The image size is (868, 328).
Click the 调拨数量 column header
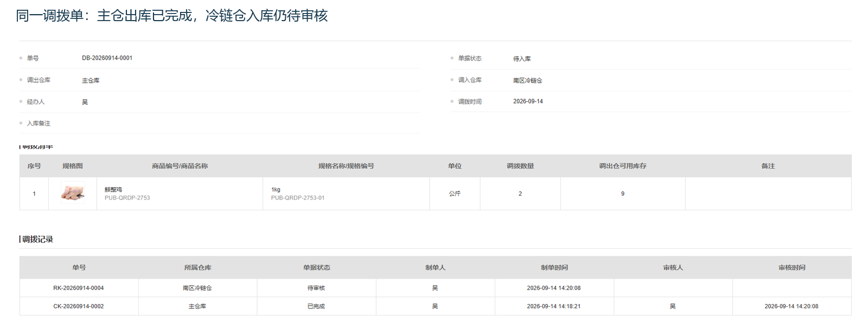pyautogui.click(x=520, y=166)
